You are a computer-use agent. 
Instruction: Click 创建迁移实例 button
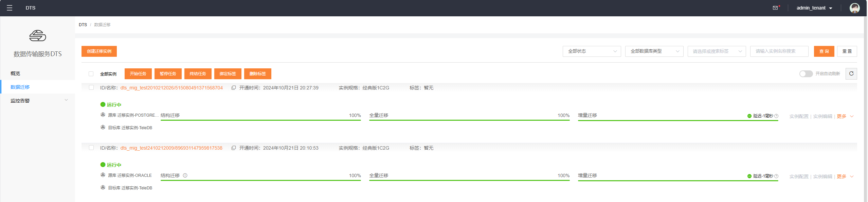[99, 51]
